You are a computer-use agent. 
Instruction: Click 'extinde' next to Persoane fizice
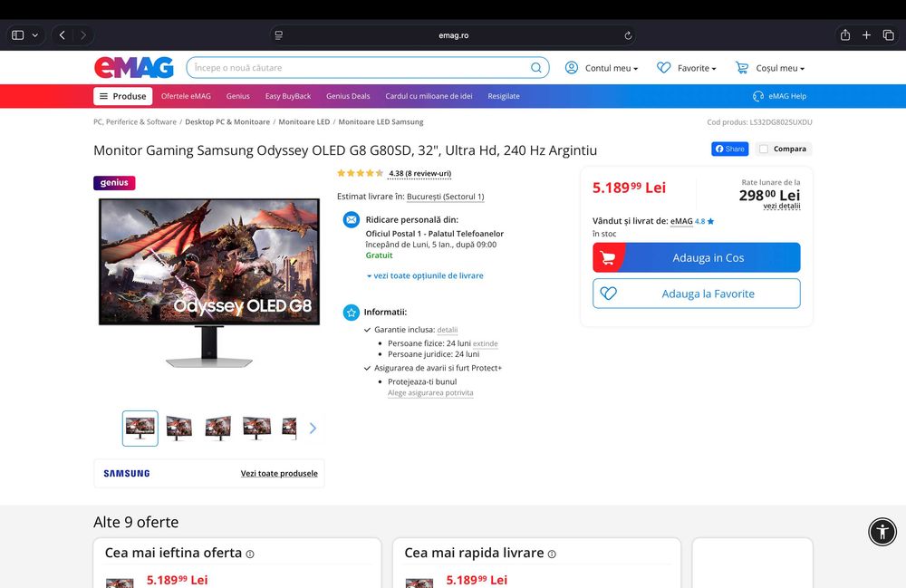tap(486, 343)
